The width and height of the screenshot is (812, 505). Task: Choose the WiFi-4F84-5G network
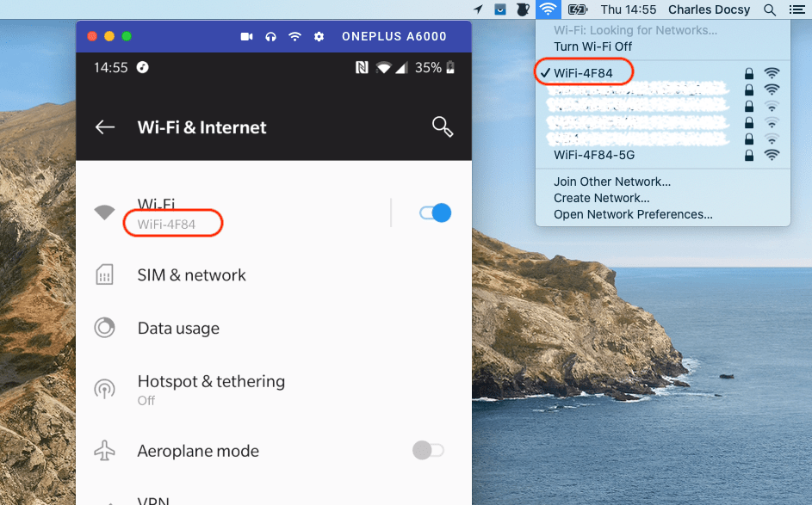594,155
